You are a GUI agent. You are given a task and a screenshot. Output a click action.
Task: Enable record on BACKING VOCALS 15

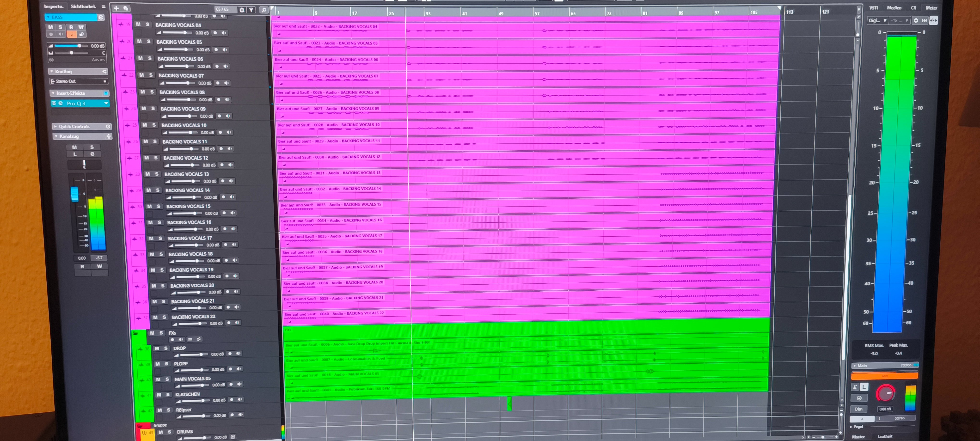224,213
